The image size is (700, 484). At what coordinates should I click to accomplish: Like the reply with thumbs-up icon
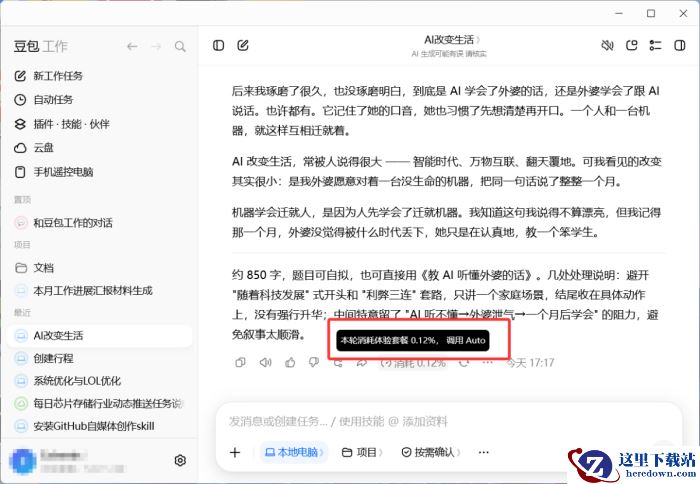[x=290, y=363]
